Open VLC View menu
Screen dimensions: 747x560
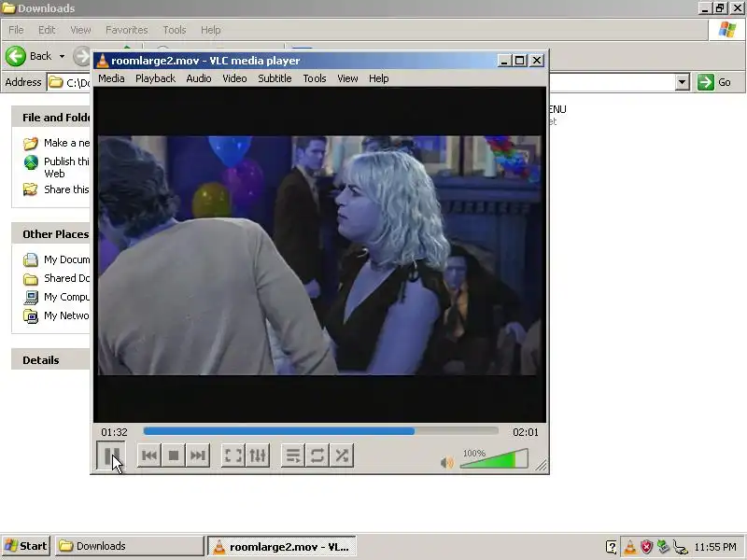347,78
